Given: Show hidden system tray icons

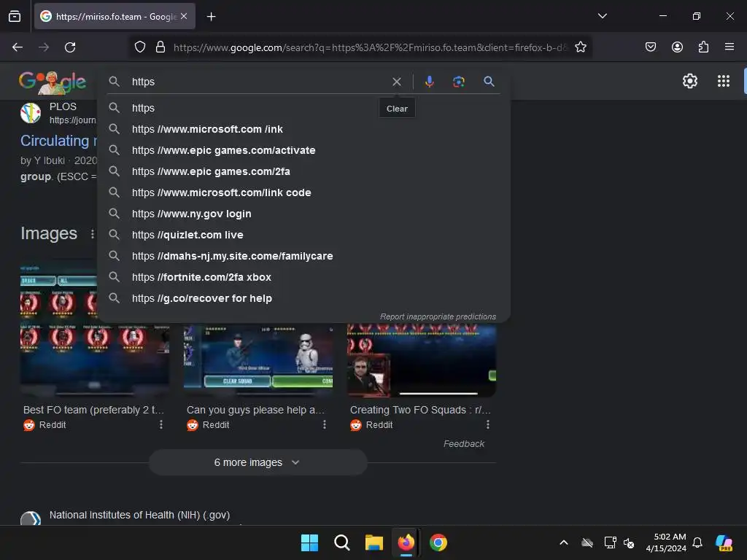Looking at the screenshot, I should click(x=564, y=542).
